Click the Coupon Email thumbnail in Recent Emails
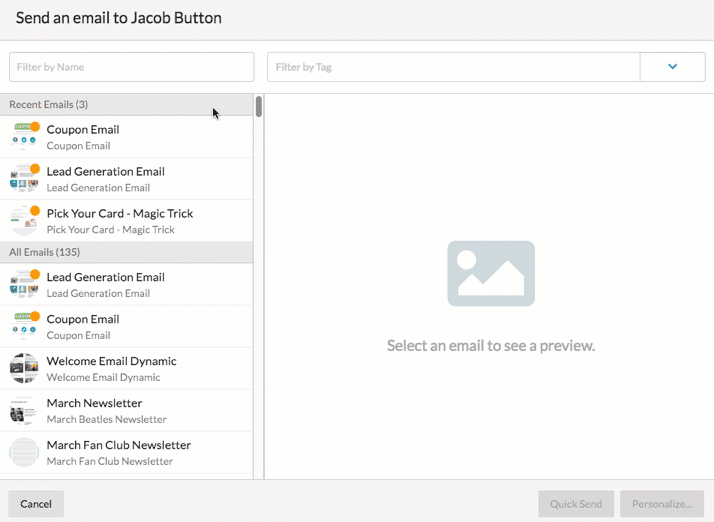Screen dimensions: 714x522 click(x=24, y=137)
